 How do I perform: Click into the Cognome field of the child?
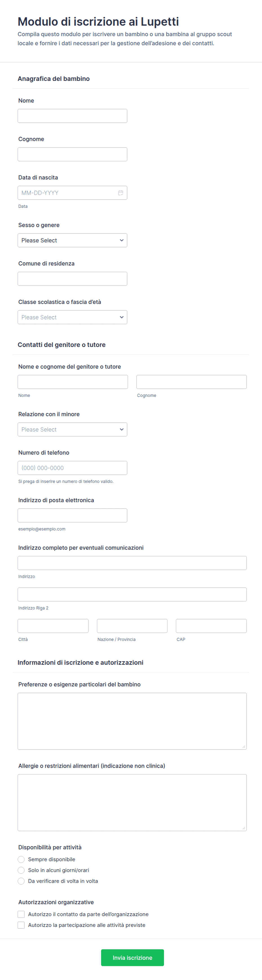(x=72, y=154)
